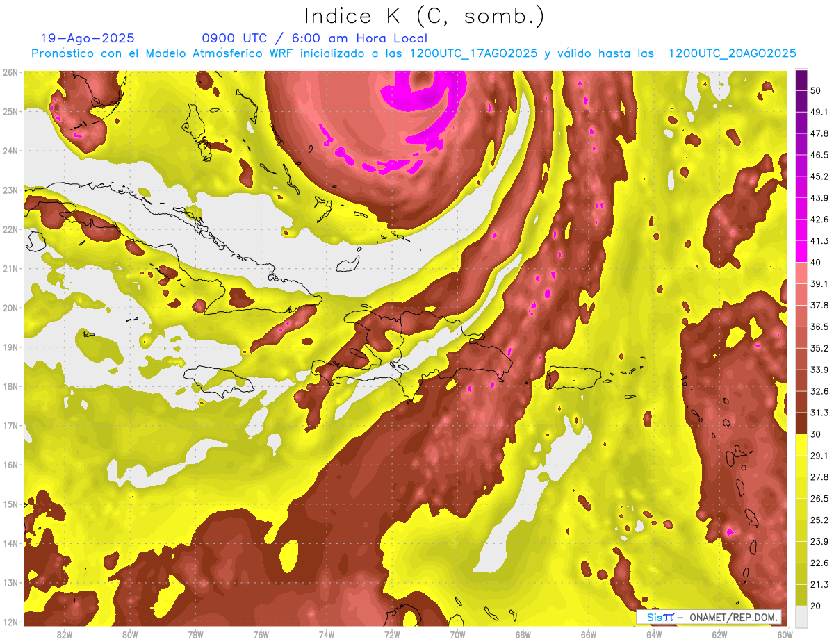The height and width of the screenshot is (644, 834).
Task: Click the color scale label "45.2"
Action: tap(819, 176)
